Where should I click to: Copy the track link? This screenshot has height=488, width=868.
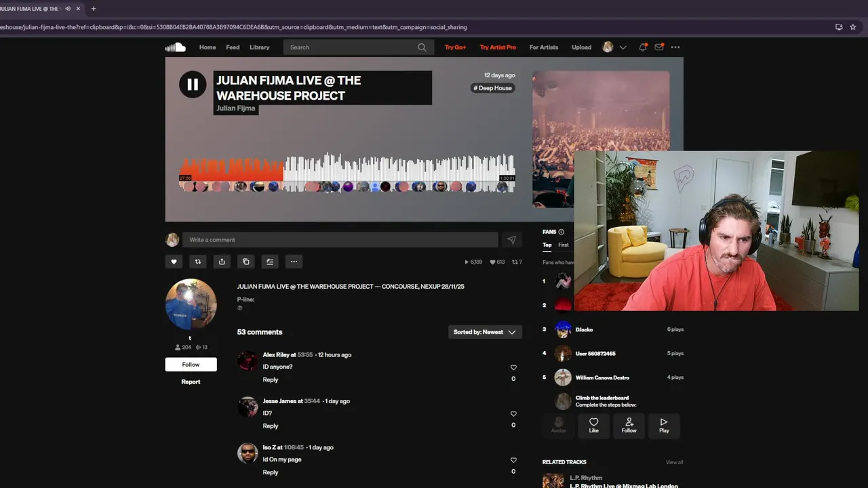click(245, 262)
